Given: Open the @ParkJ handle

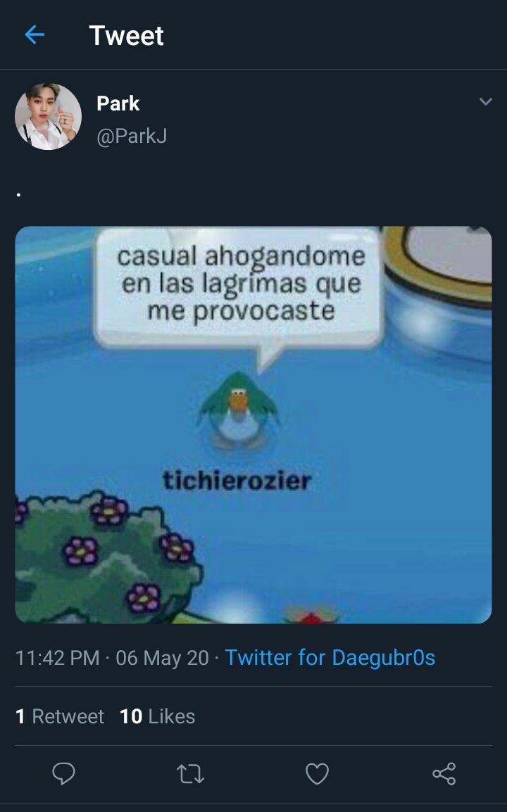Looking at the screenshot, I should (x=132, y=136).
